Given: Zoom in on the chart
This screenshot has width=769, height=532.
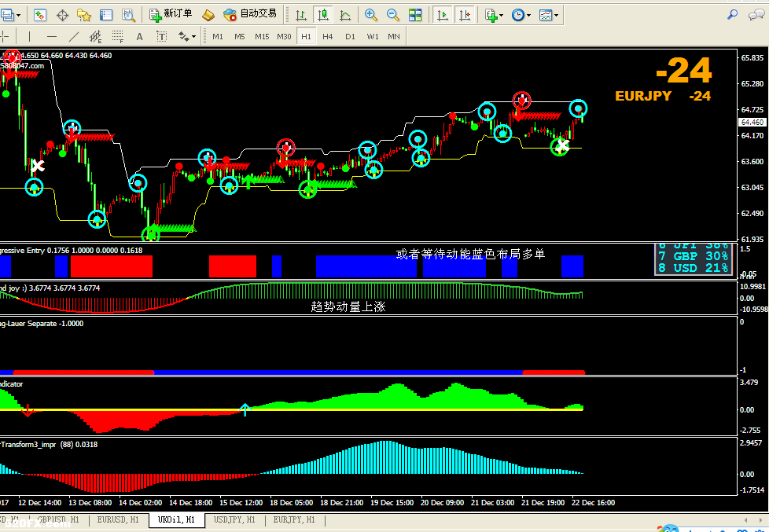Looking at the screenshot, I should [371, 15].
